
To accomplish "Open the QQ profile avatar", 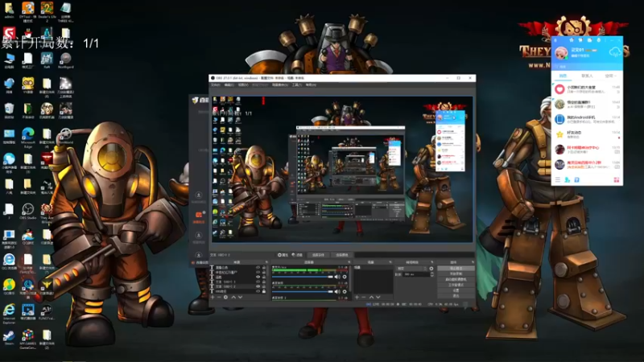I will pyautogui.click(x=561, y=52).
